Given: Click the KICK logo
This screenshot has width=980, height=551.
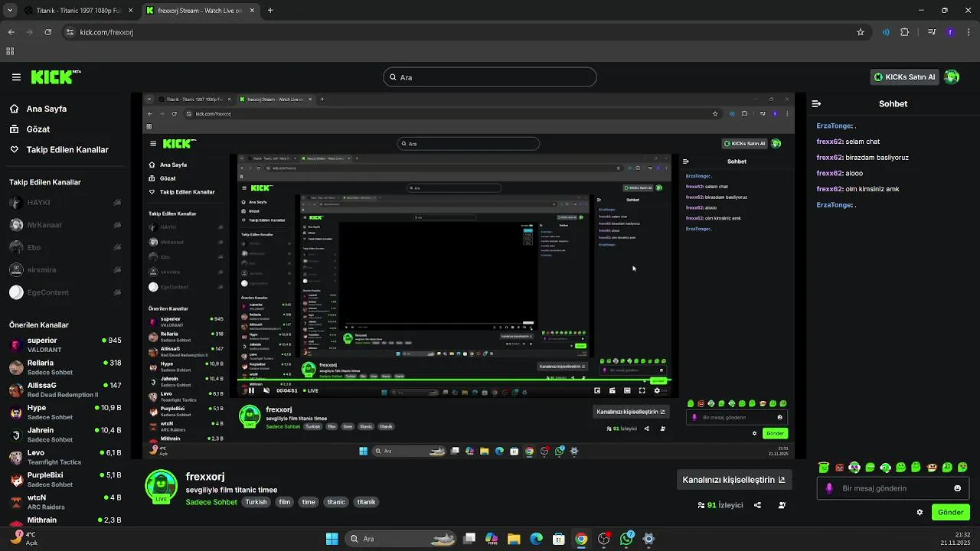Looking at the screenshot, I should [56, 77].
